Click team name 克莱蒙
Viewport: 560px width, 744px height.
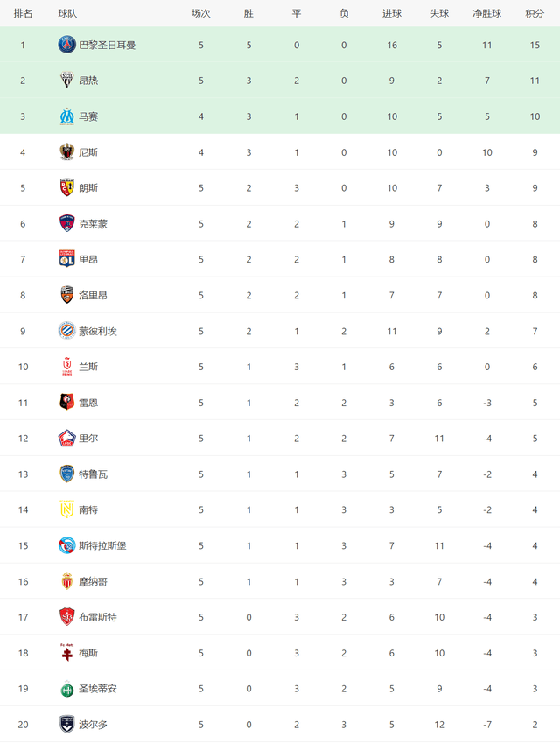[x=93, y=224]
